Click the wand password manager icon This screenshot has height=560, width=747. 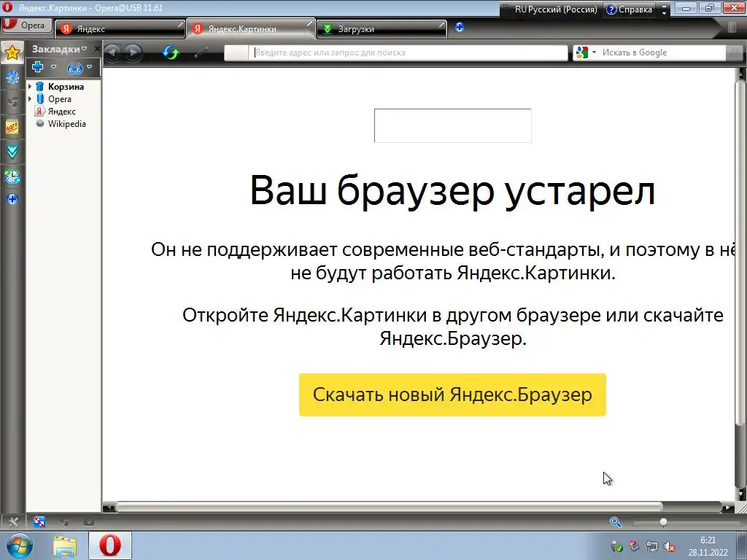201,52
